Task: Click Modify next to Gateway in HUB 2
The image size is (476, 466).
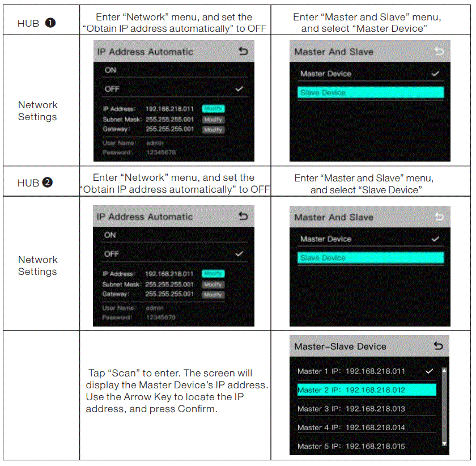Action: tap(213, 295)
